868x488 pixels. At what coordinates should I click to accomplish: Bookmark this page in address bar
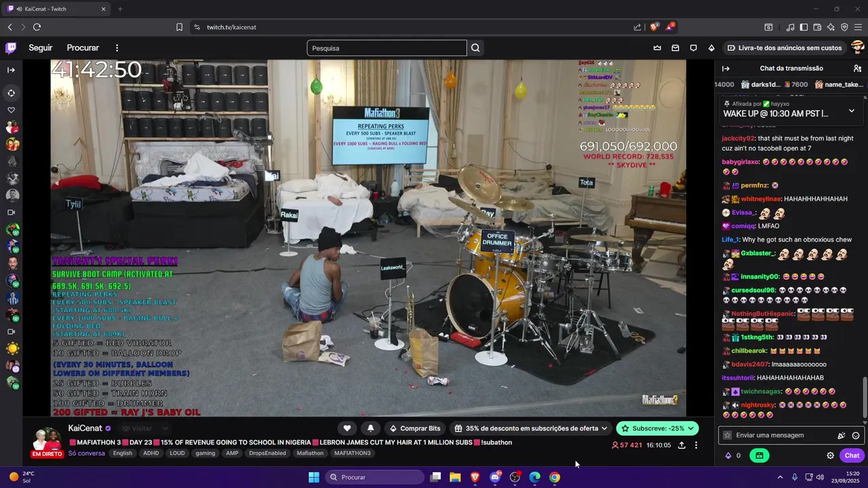coord(179,27)
